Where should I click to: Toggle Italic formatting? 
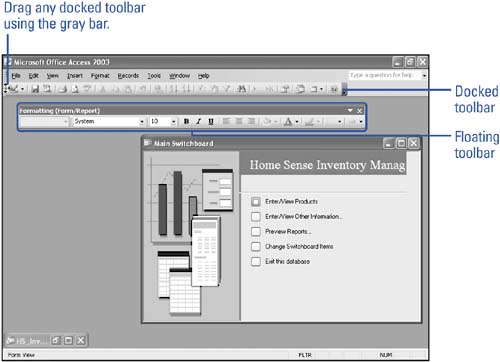(199, 121)
